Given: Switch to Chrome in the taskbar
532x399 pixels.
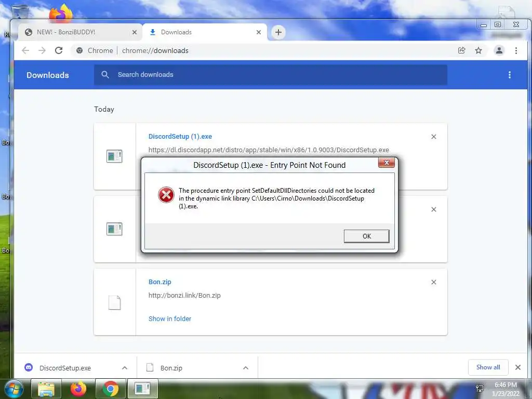Looking at the screenshot, I should (x=111, y=389).
